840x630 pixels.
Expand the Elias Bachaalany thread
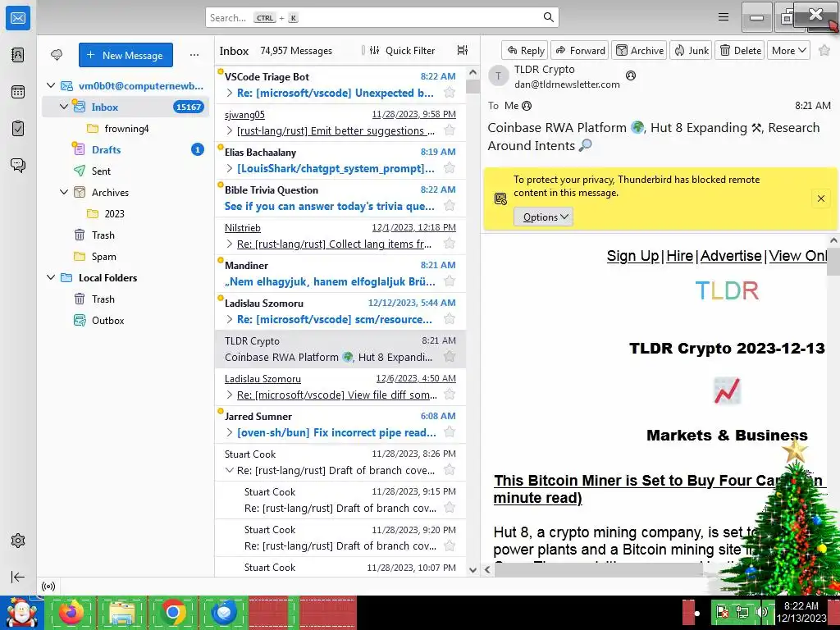click(x=230, y=168)
